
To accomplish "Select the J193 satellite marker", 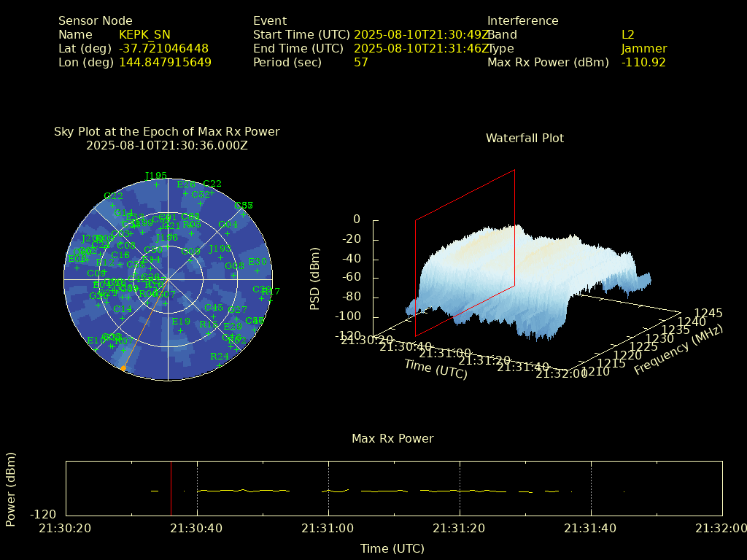I will click(x=220, y=257).
